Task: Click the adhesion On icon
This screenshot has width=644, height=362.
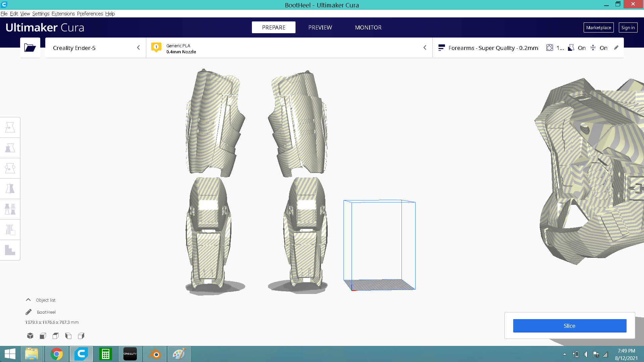Action: tap(593, 48)
